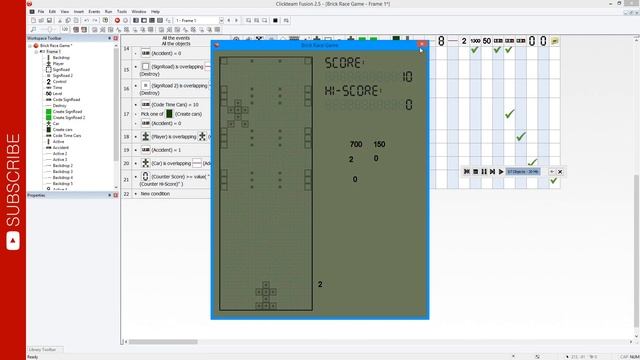The height and width of the screenshot is (360, 640).
Task: Click the zoom magnifier icon
Action: (33, 30)
